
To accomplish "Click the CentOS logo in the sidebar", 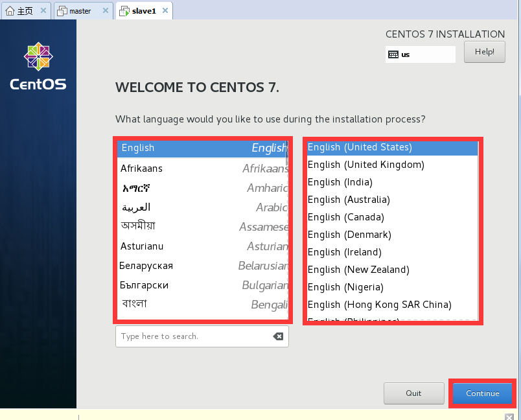I will coord(38,66).
